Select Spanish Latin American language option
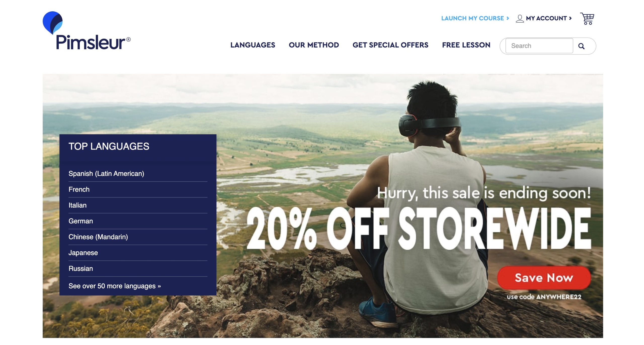644x345 pixels. (x=106, y=173)
